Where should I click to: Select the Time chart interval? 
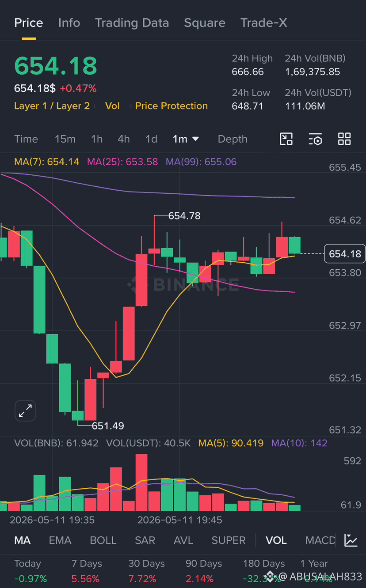point(26,139)
